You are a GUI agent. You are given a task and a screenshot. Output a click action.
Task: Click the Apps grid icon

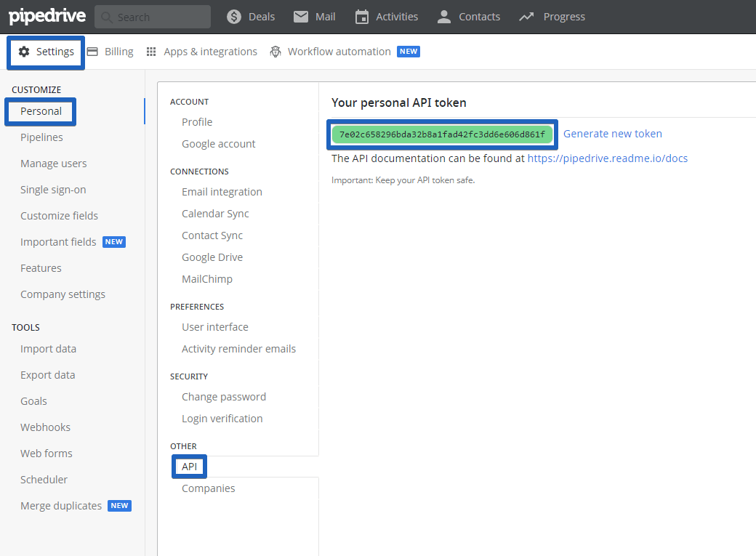(x=151, y=52)
